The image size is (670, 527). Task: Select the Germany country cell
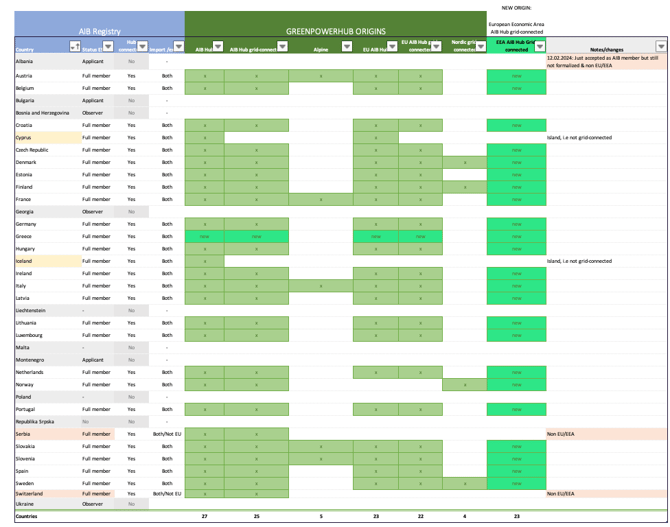click(48, 224)
